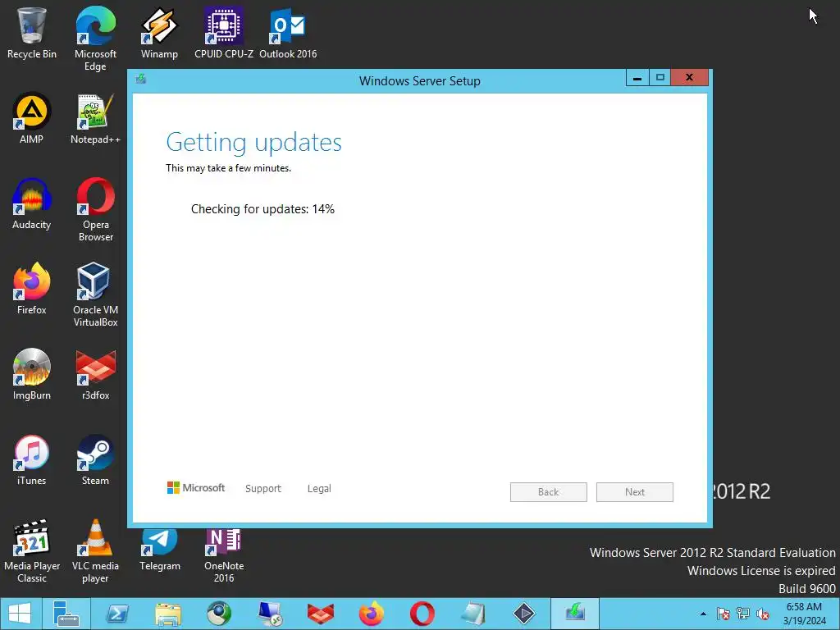
Task: Select the Steam desktop shortcut
Action: click(95, 460)
